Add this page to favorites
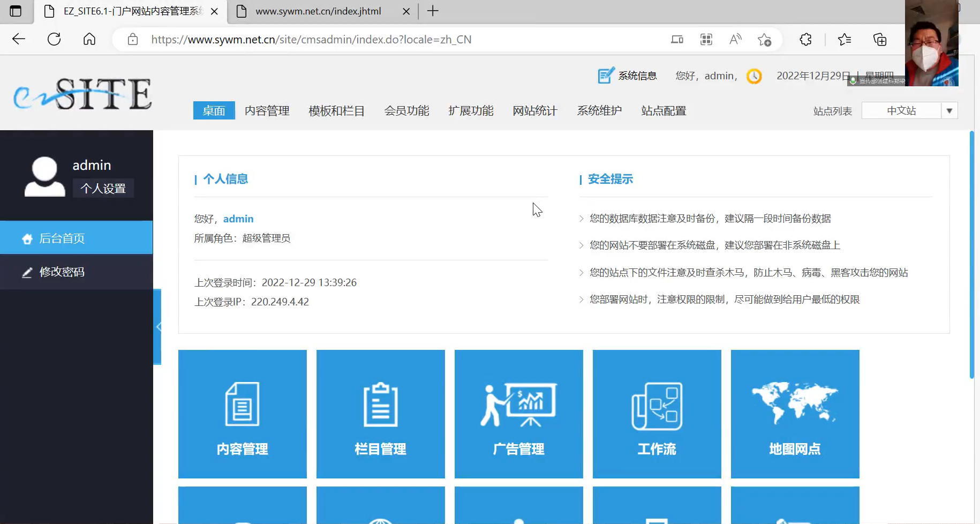 click(x=764, y=39)
